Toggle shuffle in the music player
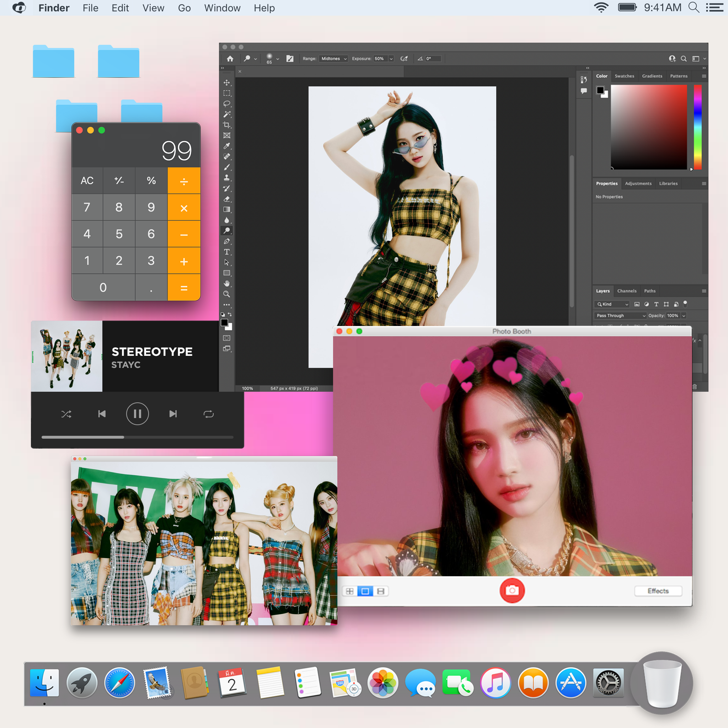 click(66, 414)
